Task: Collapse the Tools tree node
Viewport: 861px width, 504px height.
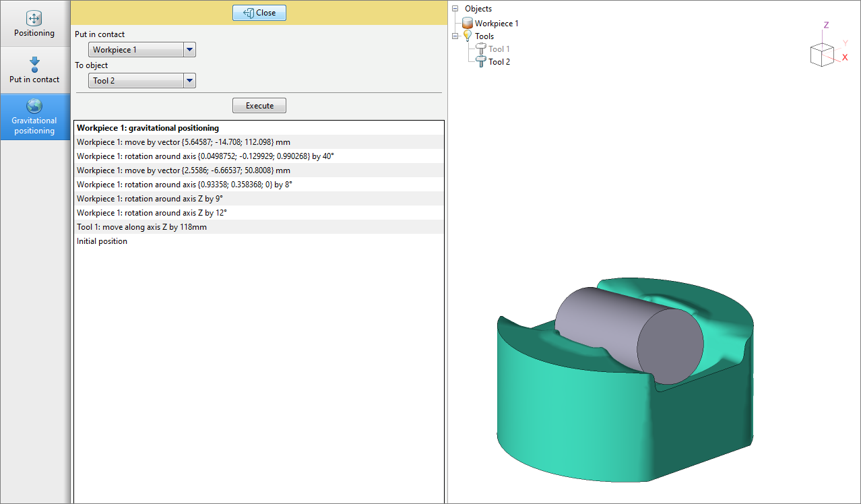Action: click(455, 36)
